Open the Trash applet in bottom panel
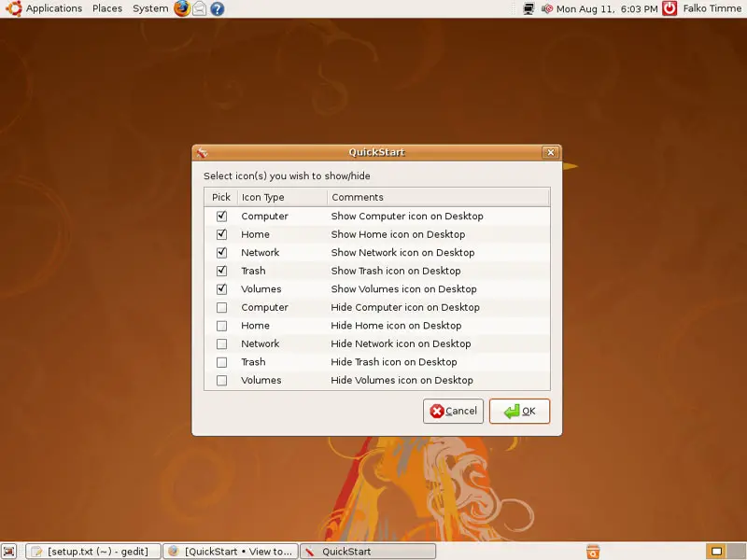The image size is (747, 560). (x=593, y=552)
